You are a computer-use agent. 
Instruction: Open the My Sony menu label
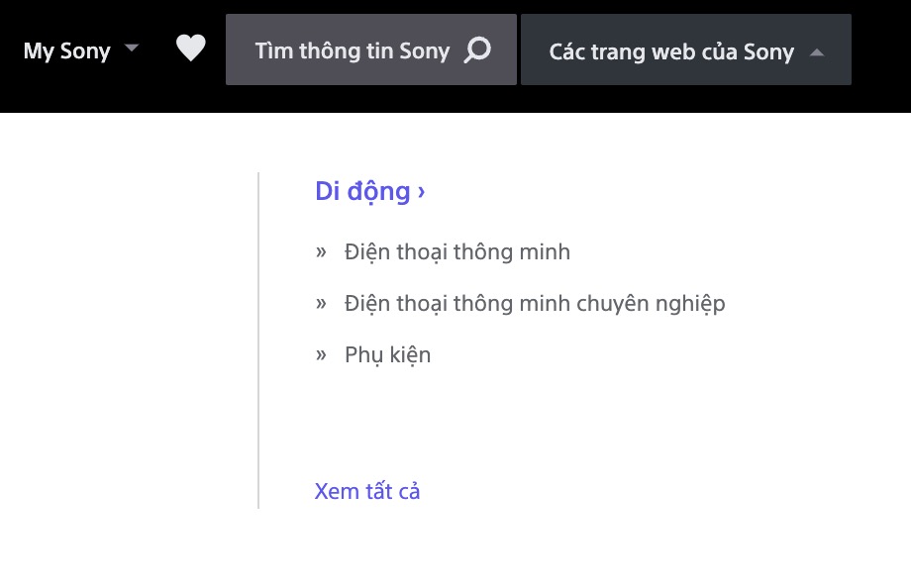[66, 50]
